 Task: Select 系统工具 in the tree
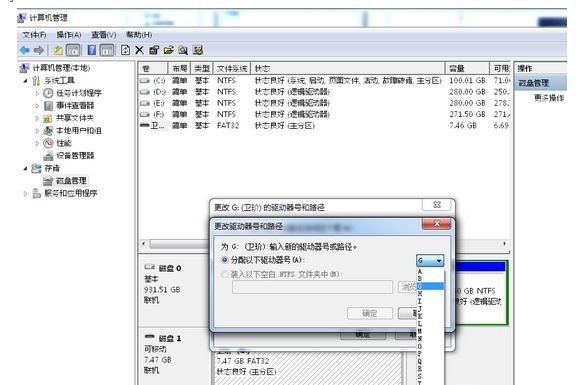59,80
